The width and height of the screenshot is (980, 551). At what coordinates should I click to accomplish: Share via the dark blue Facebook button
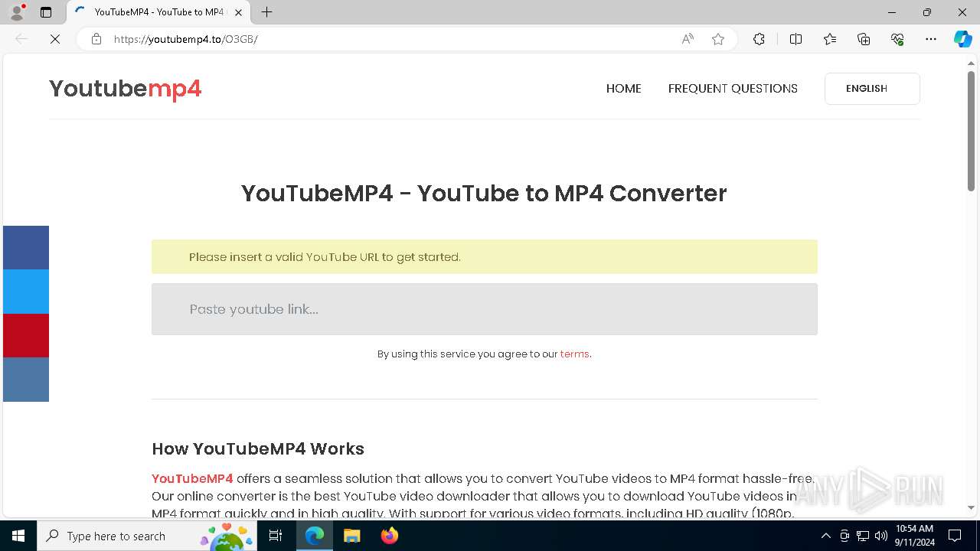[26, 248]
